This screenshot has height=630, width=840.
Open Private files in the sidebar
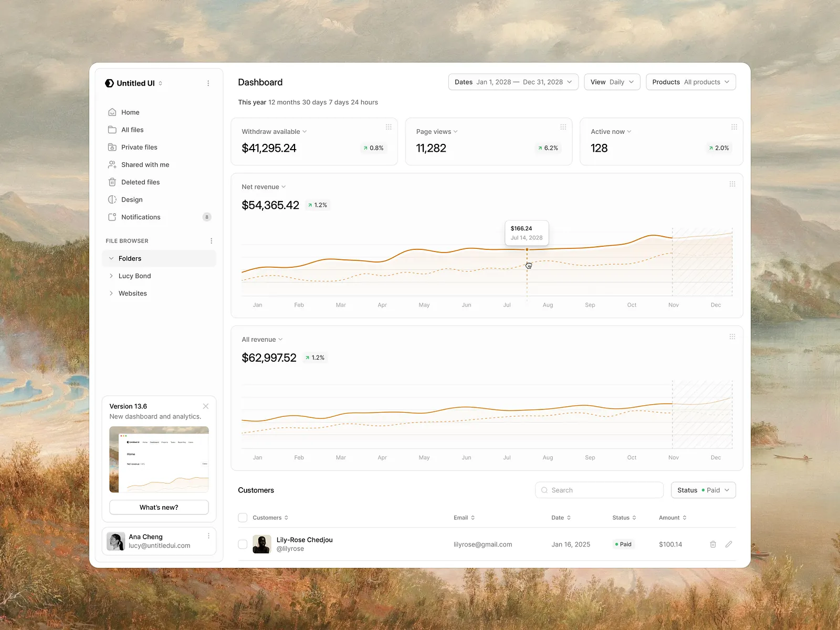click(x=159, y=147)
